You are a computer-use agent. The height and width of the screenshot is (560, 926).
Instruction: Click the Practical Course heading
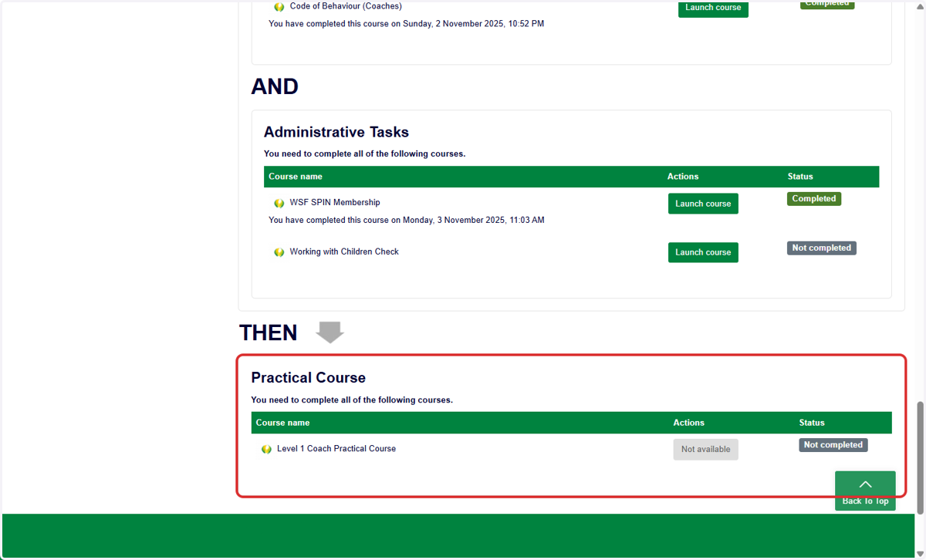(x=309, y=378)
